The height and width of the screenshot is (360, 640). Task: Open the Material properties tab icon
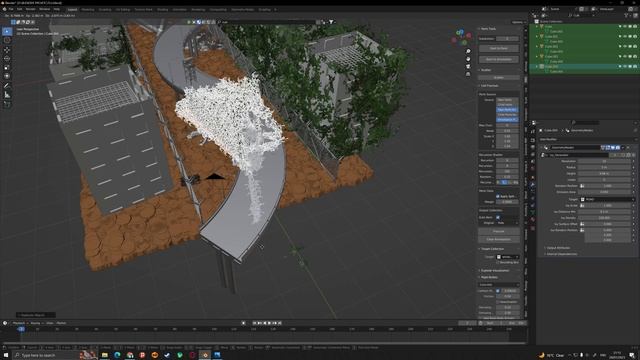coord(533,220)
